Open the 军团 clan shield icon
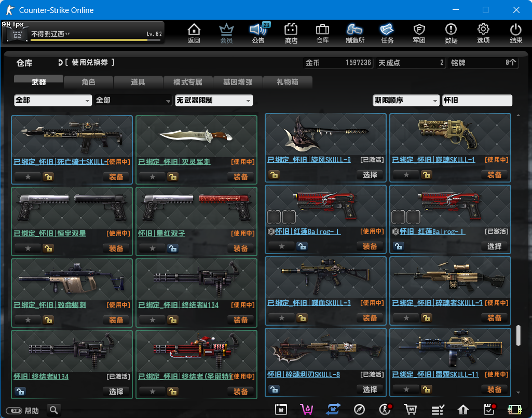This screenshot has height=418, width=532. click(419, 33)
